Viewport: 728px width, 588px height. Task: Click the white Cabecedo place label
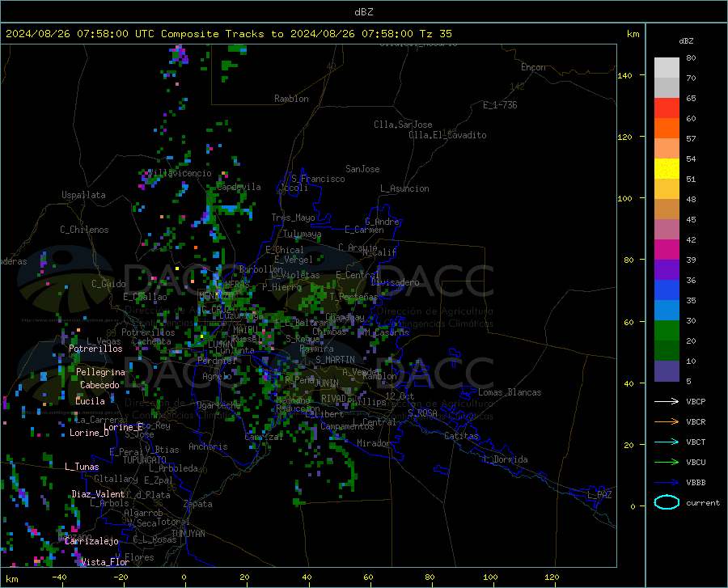pyautogui.click(x=99, y=385)
